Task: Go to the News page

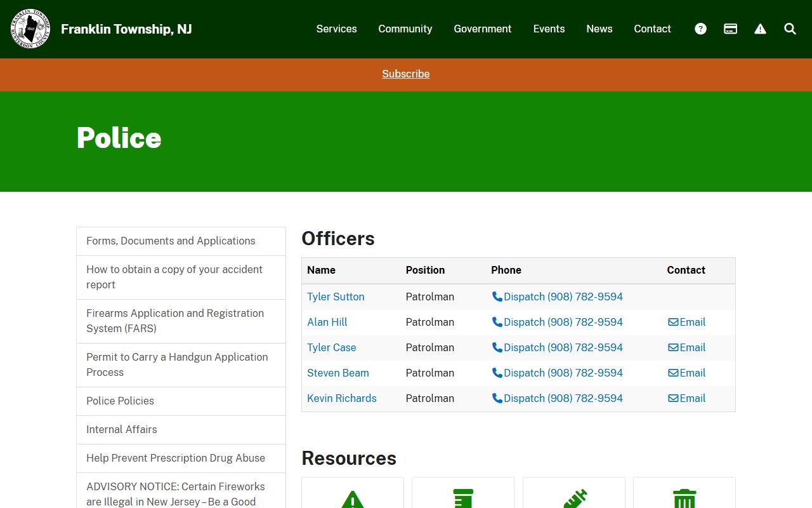Action: click(599, 29)
